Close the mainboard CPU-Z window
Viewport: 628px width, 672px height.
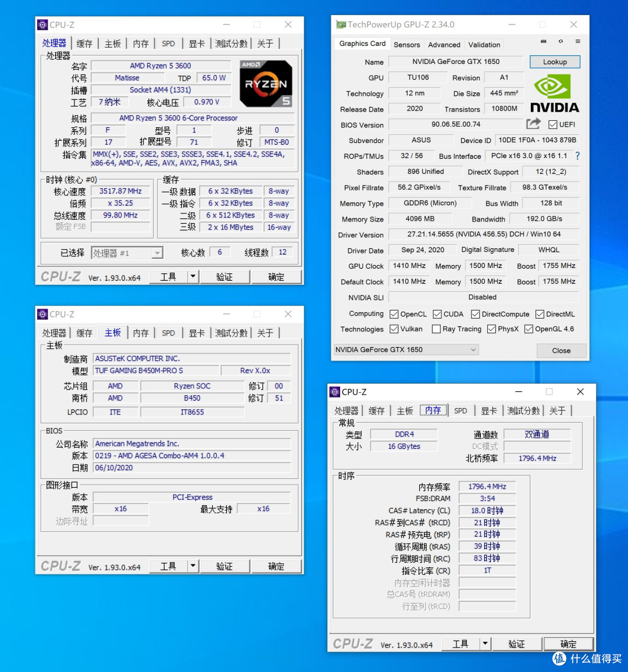coord(288,314)
